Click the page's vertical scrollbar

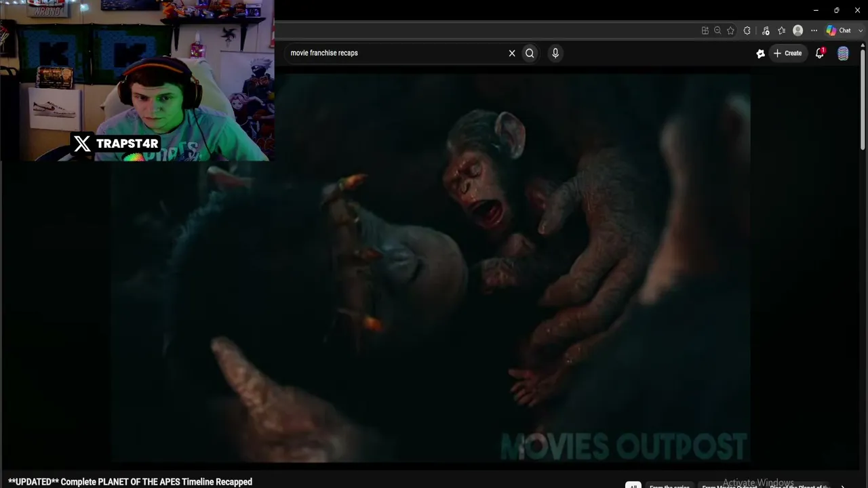(863, 98)
